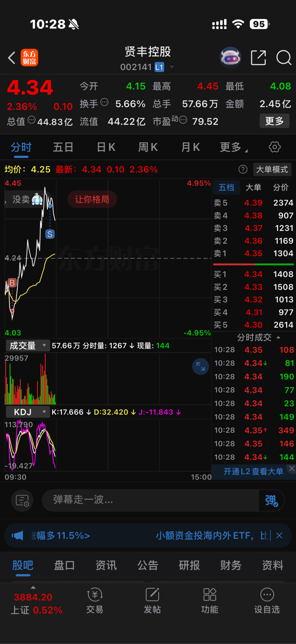The height and width of the screenshot is (644, 296).
Task: Open the 东方财富 logo icon
Action: click(29, 58)
